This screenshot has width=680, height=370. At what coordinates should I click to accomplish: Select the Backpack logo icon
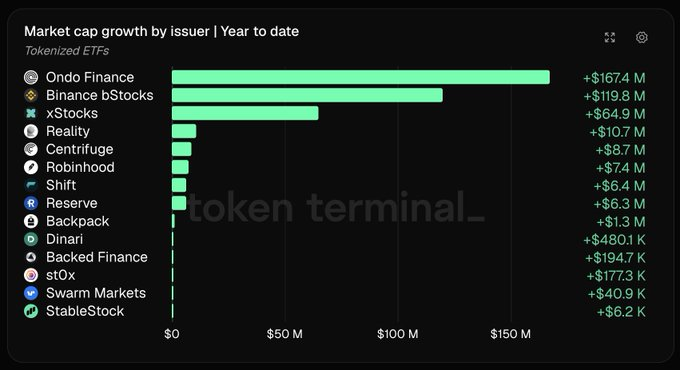tap(31, 221)
